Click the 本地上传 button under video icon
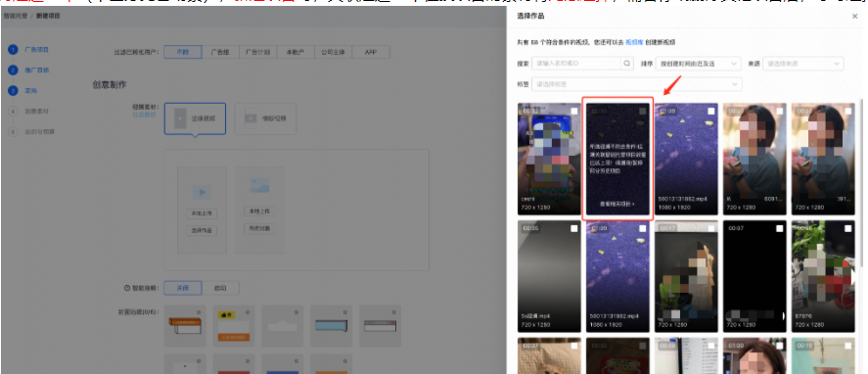 coord(202,213)
